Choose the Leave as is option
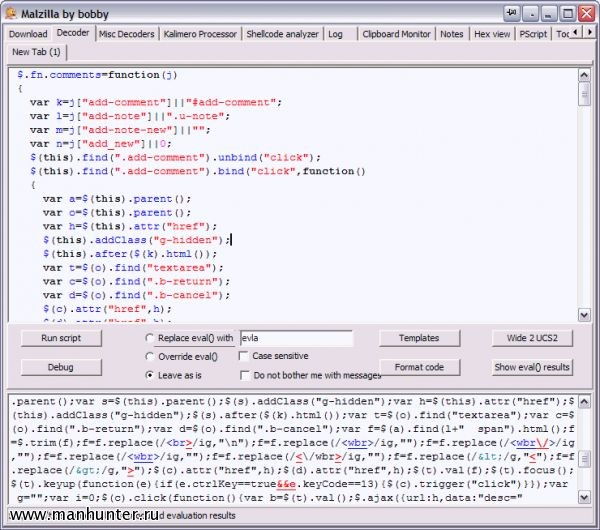Image resolution: width=600 pixels, height=530 pixels. 150,375
